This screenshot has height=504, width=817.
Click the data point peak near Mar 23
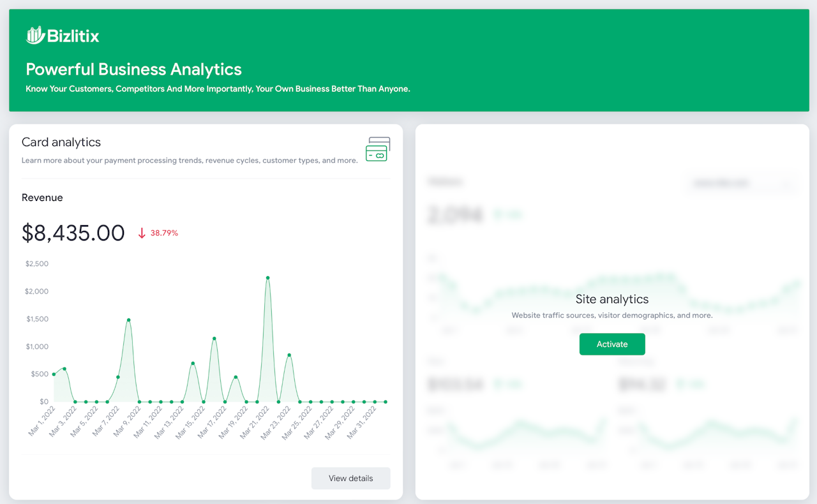click(289, 355)
